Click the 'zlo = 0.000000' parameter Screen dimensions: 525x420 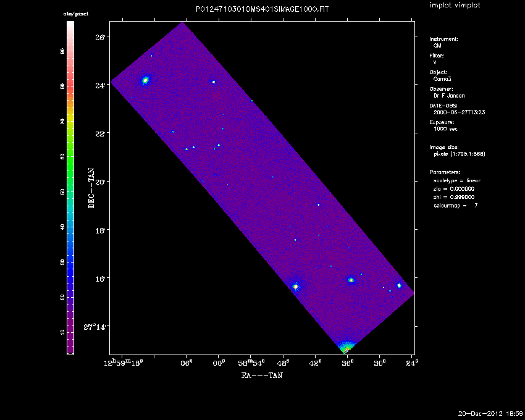coord(454,189)
